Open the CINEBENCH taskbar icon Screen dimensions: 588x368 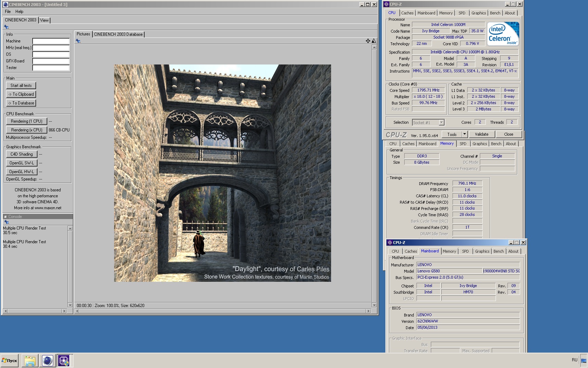point(47,360)
